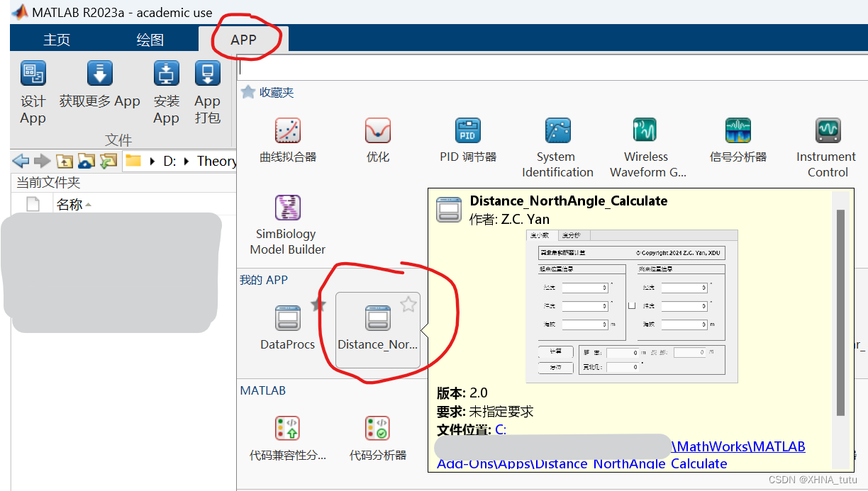This screenshot has height=491, width=868.
Task: Open PID Tuner (PID 调节器) app
Action: [x=468, y=140]
